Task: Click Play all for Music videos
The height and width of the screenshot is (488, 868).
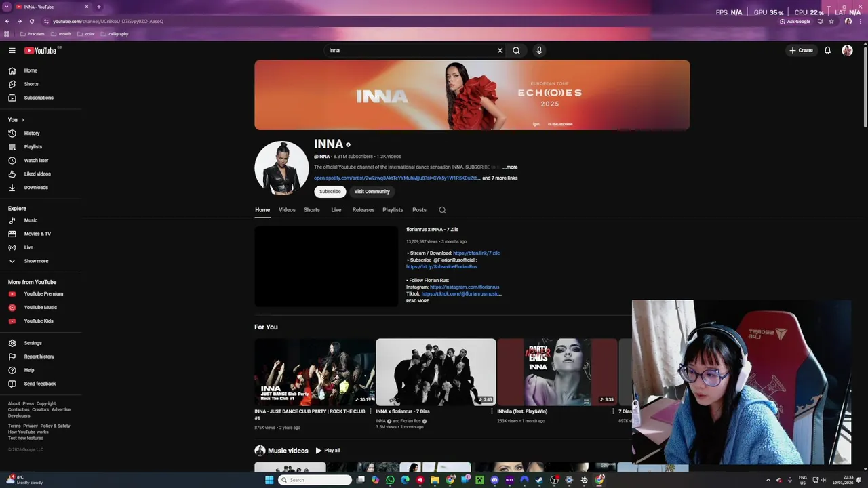Action: point(328,451)
